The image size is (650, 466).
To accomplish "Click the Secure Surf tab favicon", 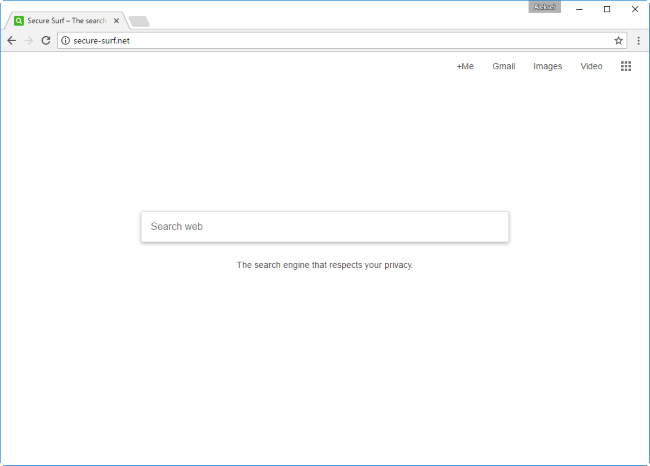I will pyautogui.click(x=19, y=20).
